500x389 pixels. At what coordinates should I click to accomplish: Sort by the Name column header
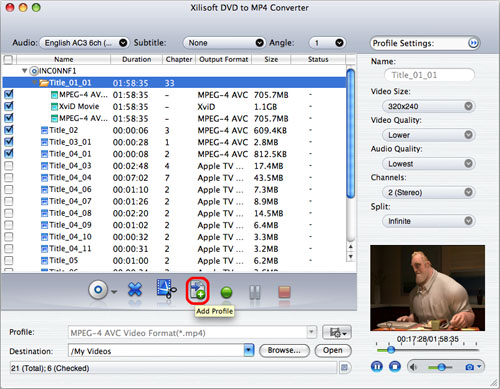64,59
